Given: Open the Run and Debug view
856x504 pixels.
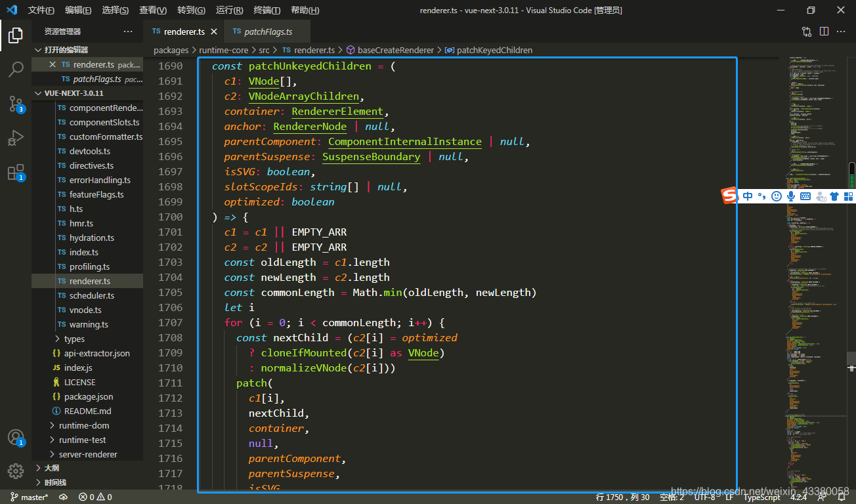Looking at the screenshot, I should pyautogui.click(x=16, y=138).
